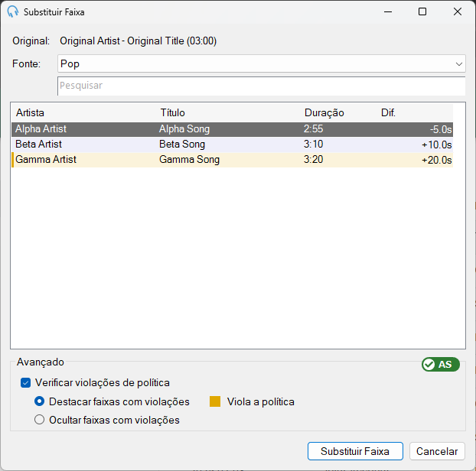Click the green AS status badge
476x471 pixels.
pyautogui.click(x=441, y=364)
